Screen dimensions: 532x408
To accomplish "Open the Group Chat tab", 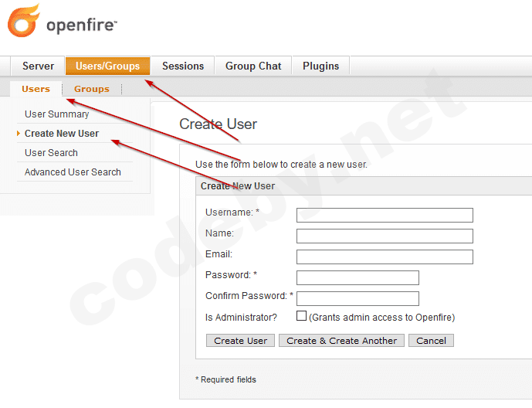I will [253, 66].
